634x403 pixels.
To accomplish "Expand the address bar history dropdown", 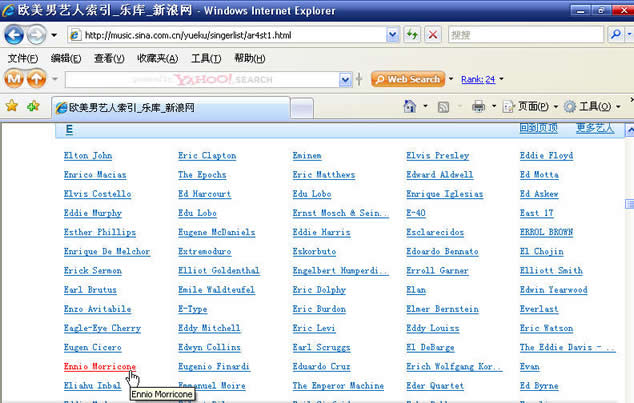I will point(392,35).
